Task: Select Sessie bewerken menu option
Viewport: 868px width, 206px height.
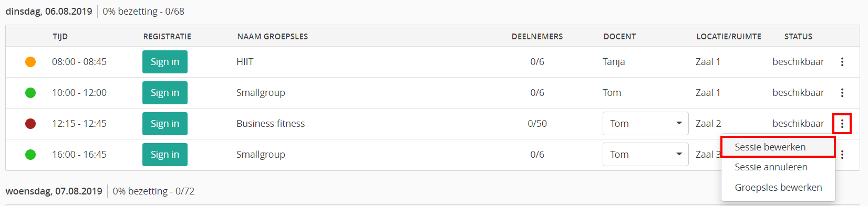Action: (x=778, y=147)
